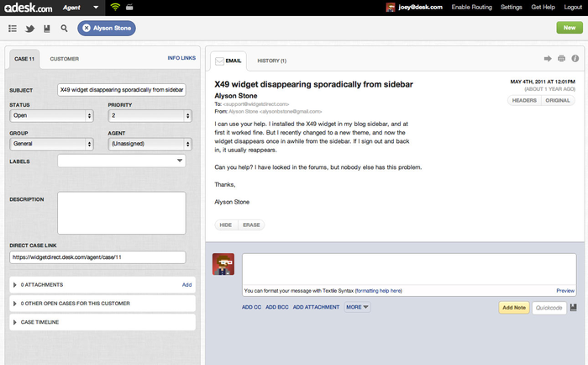Click the save disk icon in top toolbar
Screen dimensions: 588x365
47,28
